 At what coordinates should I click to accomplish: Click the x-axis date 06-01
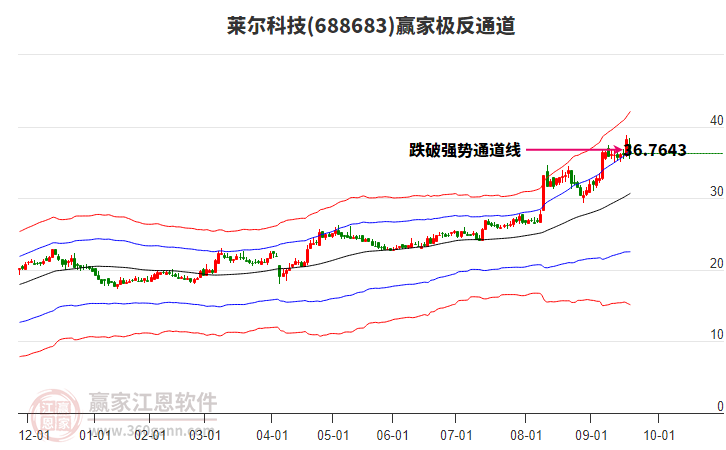click(x=392, y=435)
